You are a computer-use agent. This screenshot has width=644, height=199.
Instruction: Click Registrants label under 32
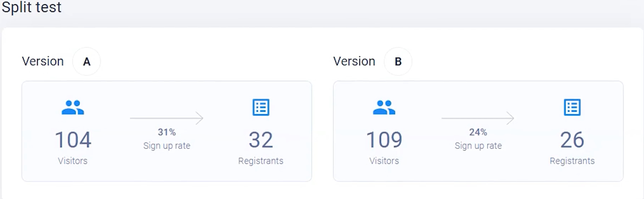point(261,161)
